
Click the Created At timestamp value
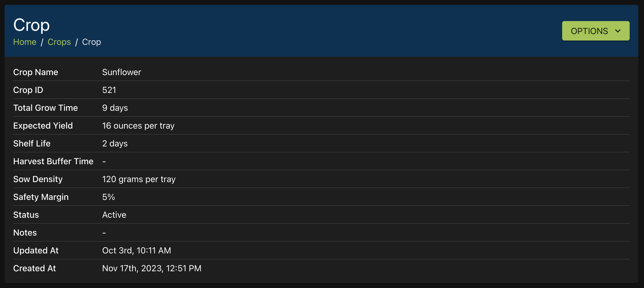pyautogui.click(x=152, y=268)
